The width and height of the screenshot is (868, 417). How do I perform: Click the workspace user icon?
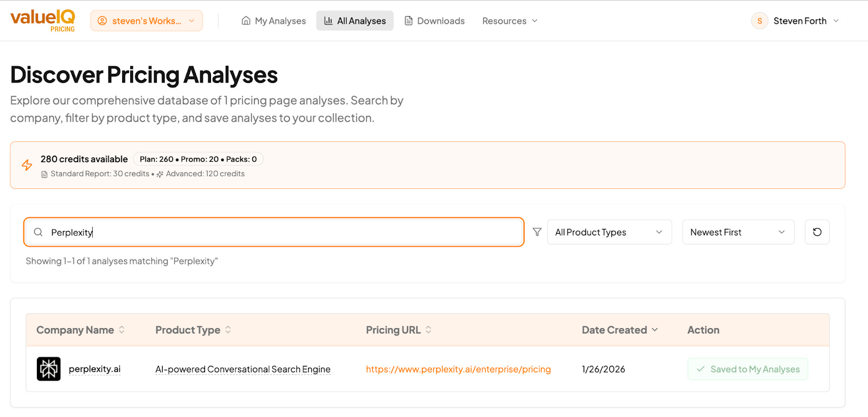pos(102,21)
